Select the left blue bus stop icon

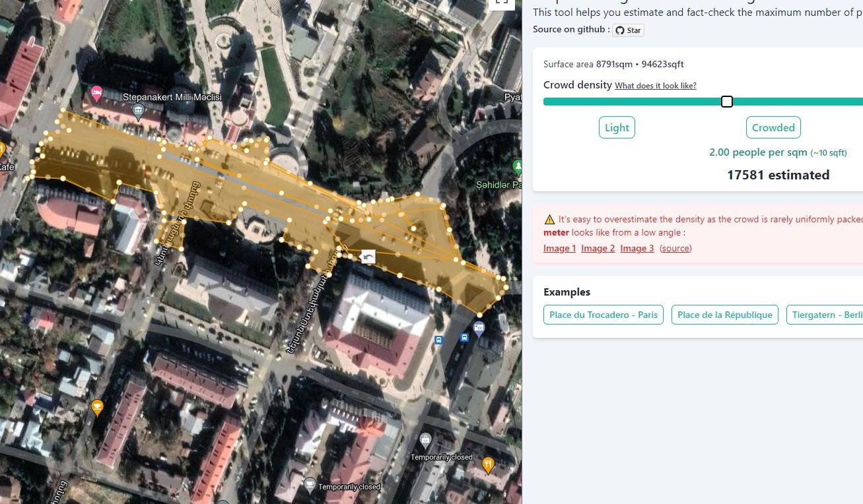click(x=438, y=340)
